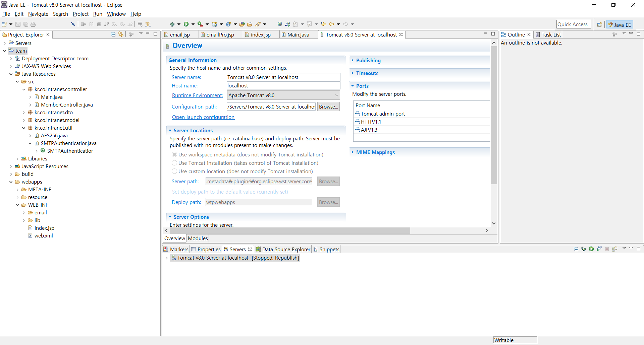Open the File menu
Screen dimensions: 644x345
[x=6, y=14]
